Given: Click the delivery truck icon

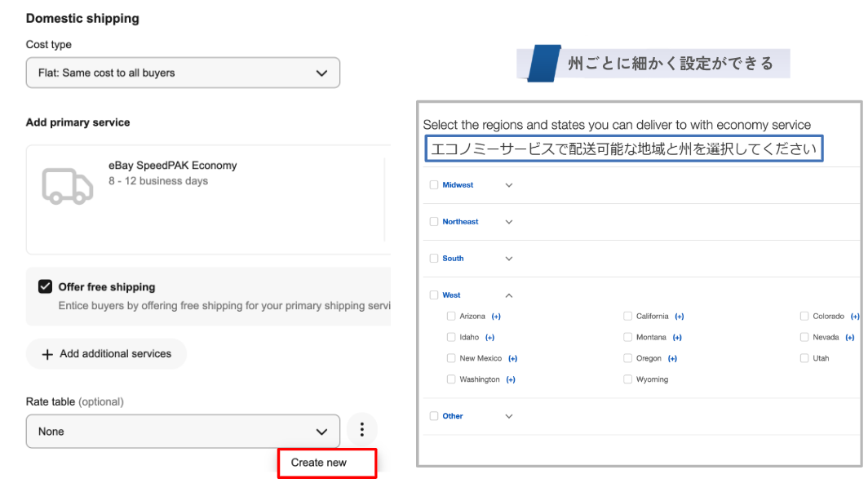Looking at the screenshot, I should [67, 186].
